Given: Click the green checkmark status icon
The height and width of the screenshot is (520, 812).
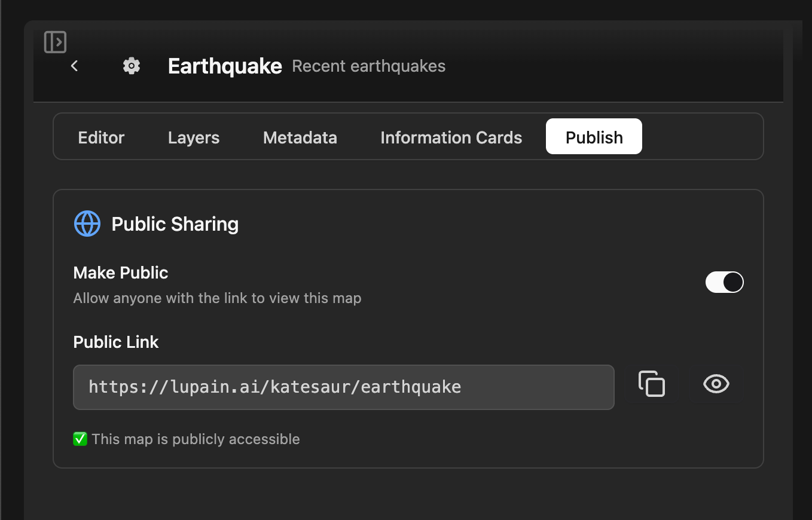Looking at the screenshot, I should pyautogui.click(x=80, y=439).
